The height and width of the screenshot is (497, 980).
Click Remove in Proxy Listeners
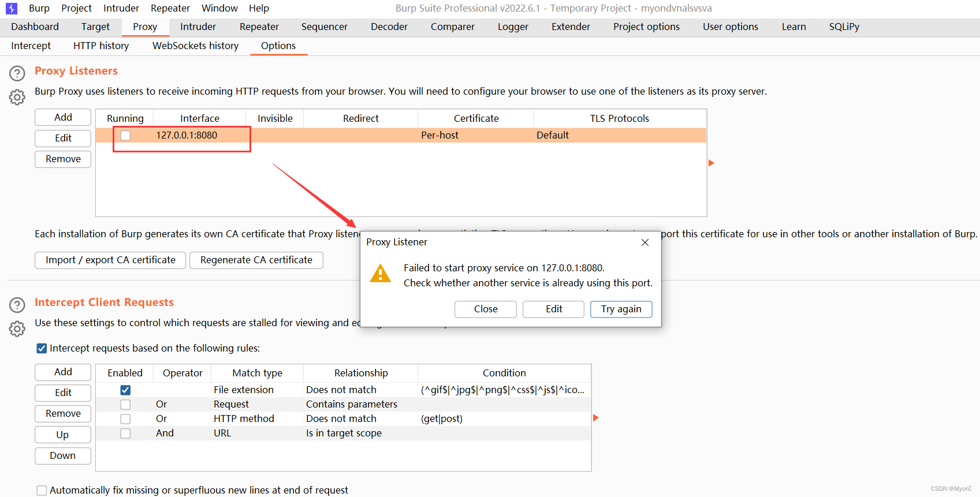tap(63, 159)
